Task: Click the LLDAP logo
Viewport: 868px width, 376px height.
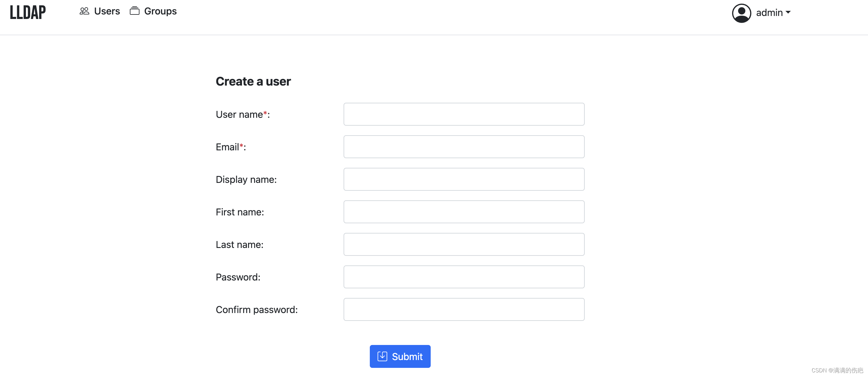Action: [28, 12]
